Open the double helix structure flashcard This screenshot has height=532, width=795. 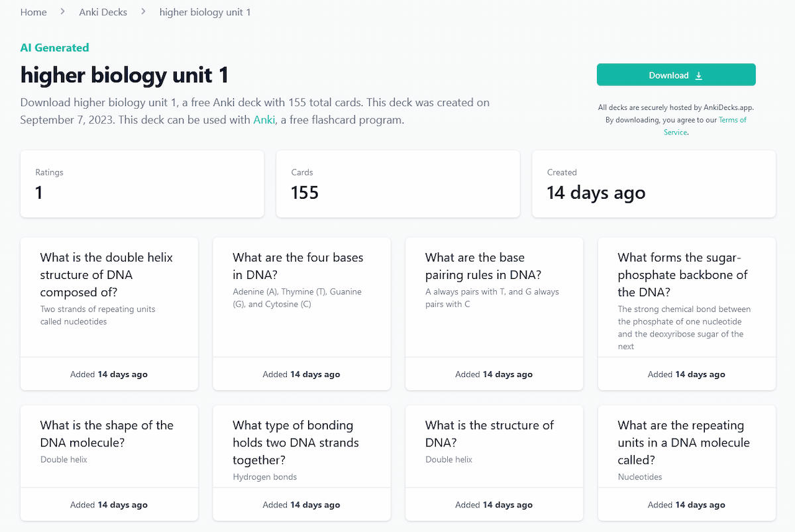pos(109,313)
